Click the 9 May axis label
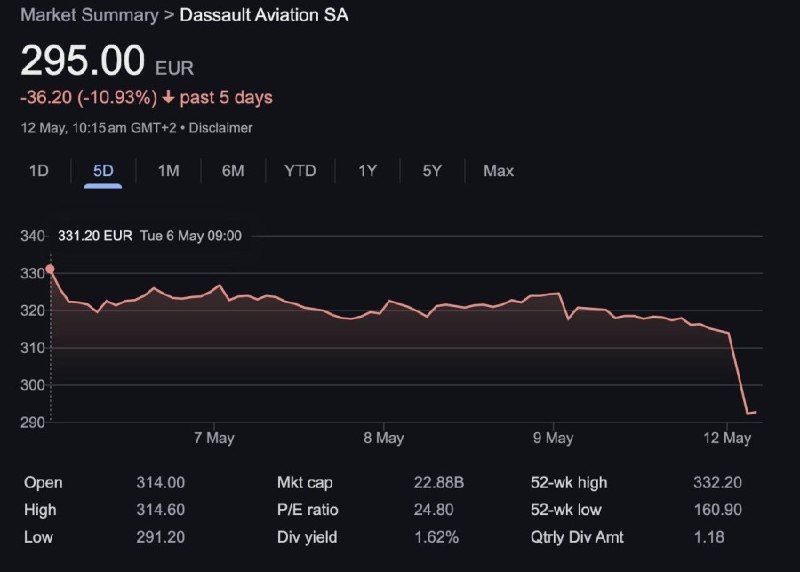The height and width of the screenshot is (572, 800). tap(553, 438)
